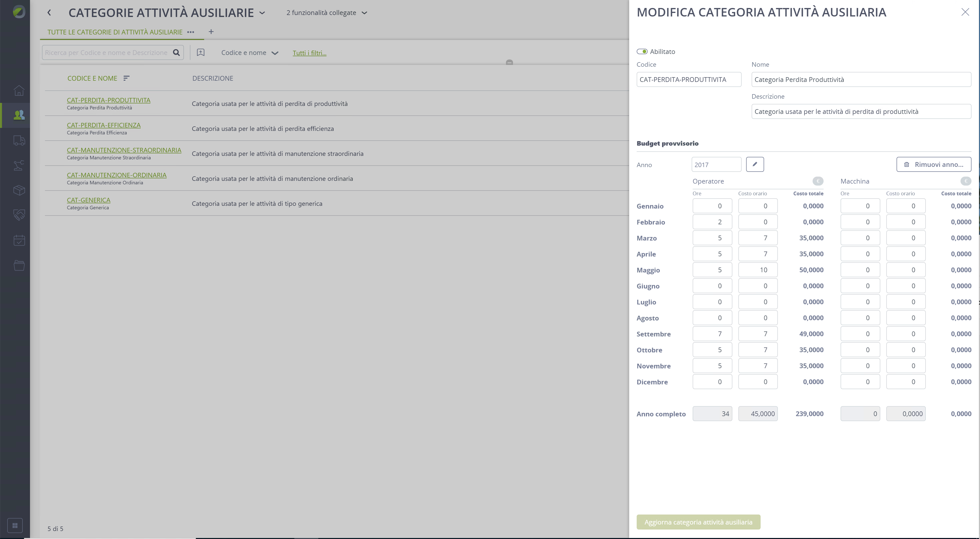Click the euro icon next to Macchina
Screen dimensions: 980x539
[966, 181]
